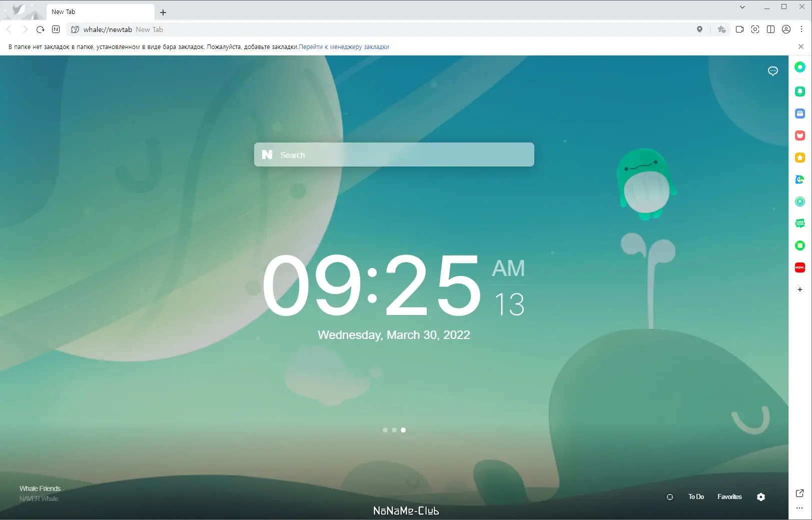This screenshot has width=812, height=520.
Task: Click the Whale Friends theme label
Action: coord(40,488)
